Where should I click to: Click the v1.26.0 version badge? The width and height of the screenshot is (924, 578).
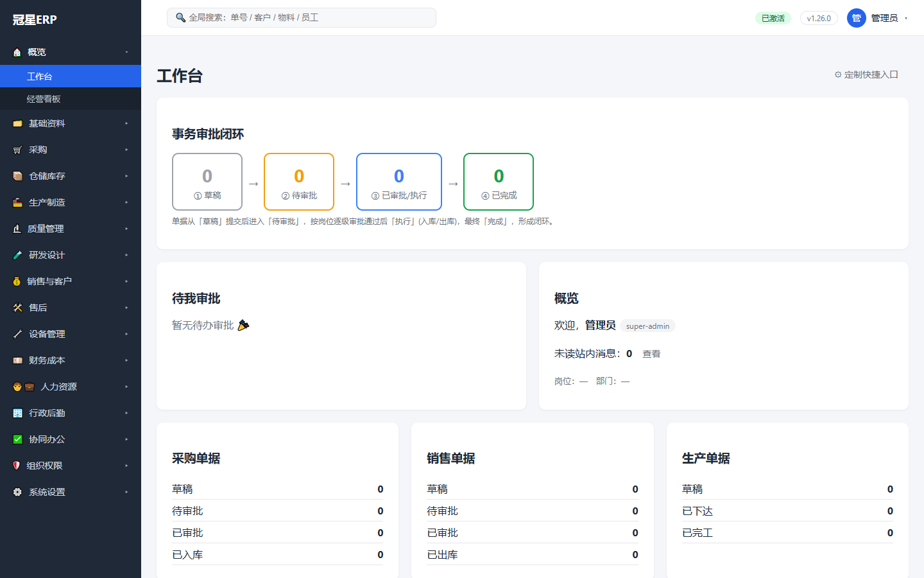point(819,18)
